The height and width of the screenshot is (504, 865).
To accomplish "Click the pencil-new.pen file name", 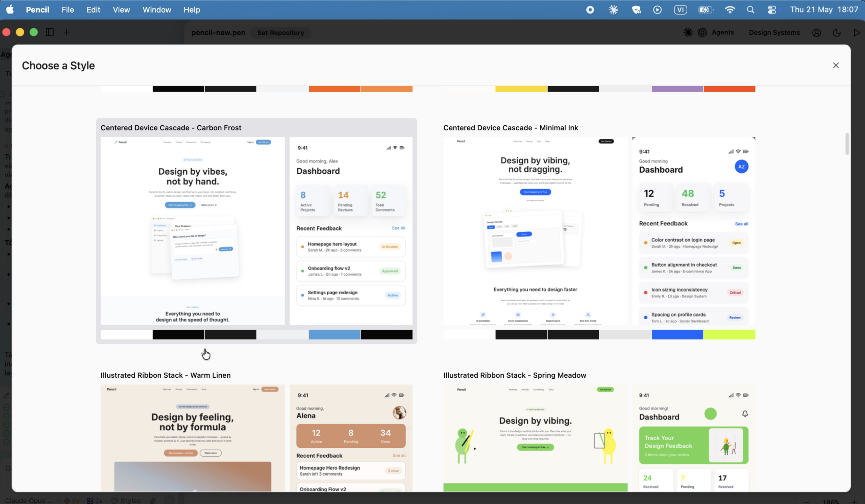I will 218,32.
